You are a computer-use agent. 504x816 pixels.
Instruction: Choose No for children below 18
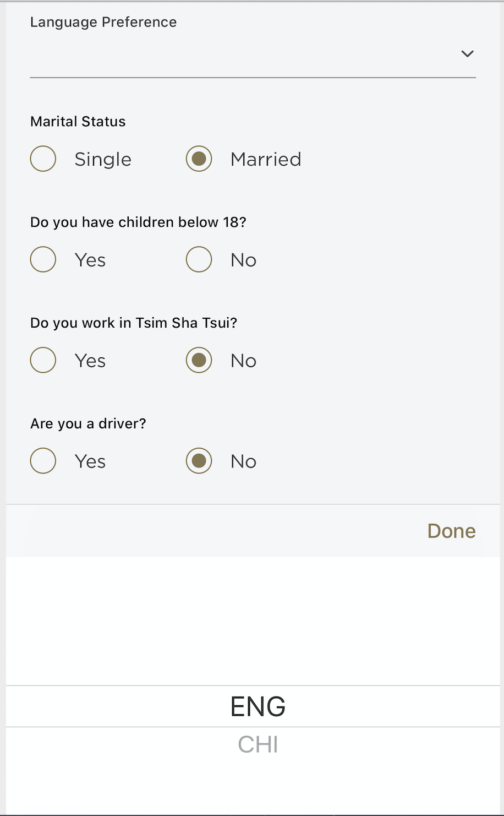tap(199, 259)
